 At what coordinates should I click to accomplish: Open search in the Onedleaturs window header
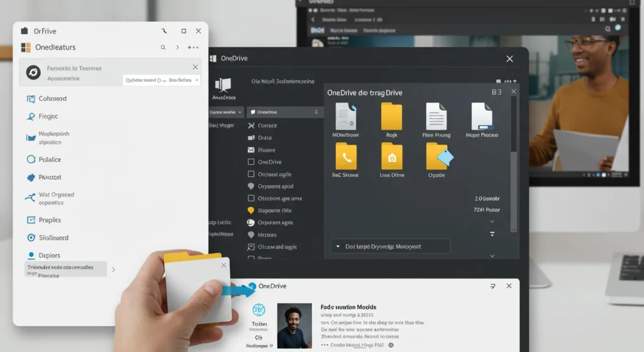163,48
